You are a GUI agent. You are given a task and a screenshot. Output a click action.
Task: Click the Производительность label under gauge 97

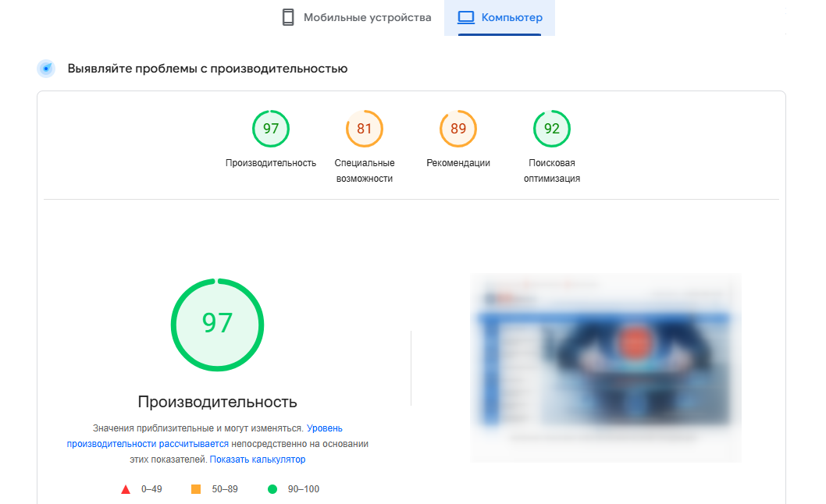(271, 163)
